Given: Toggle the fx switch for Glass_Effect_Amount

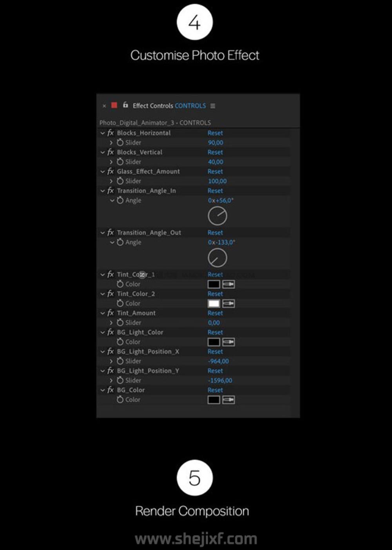Looking at the screenshot, I should (x=111, y=171).
